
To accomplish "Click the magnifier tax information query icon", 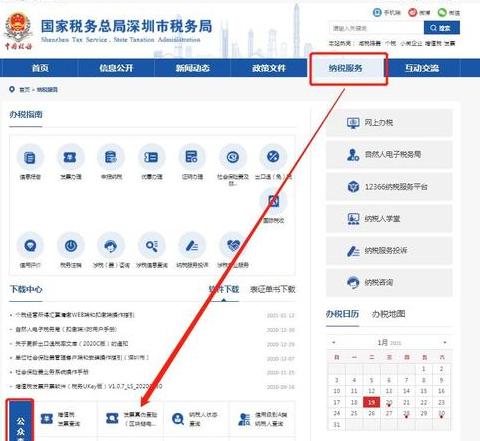I will click(152, 246).
